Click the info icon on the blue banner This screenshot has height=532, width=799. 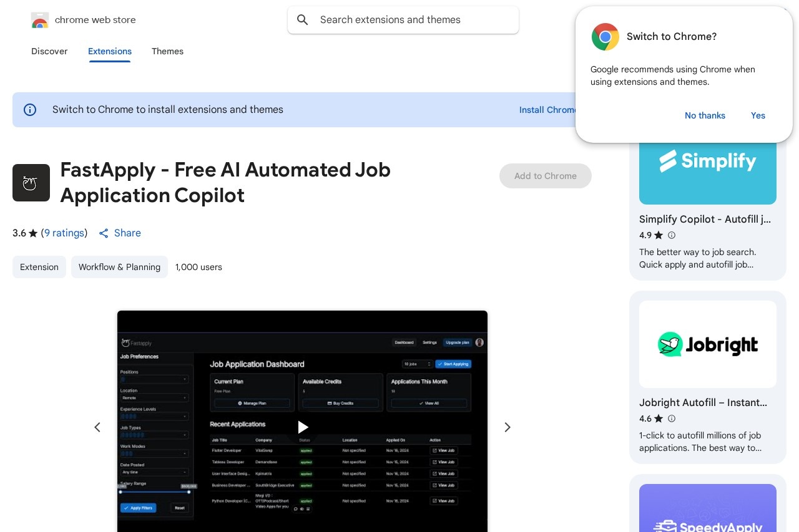point(30,110)
